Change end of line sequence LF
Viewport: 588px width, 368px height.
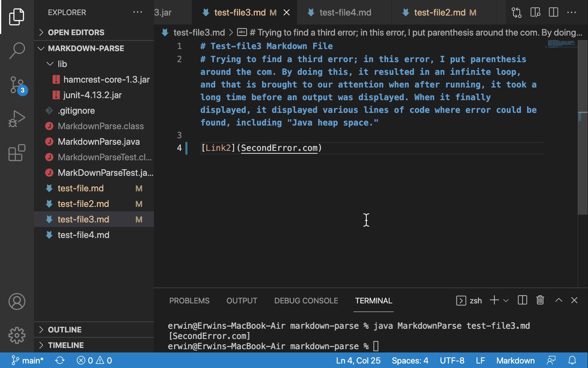click(x=480, y=360)
